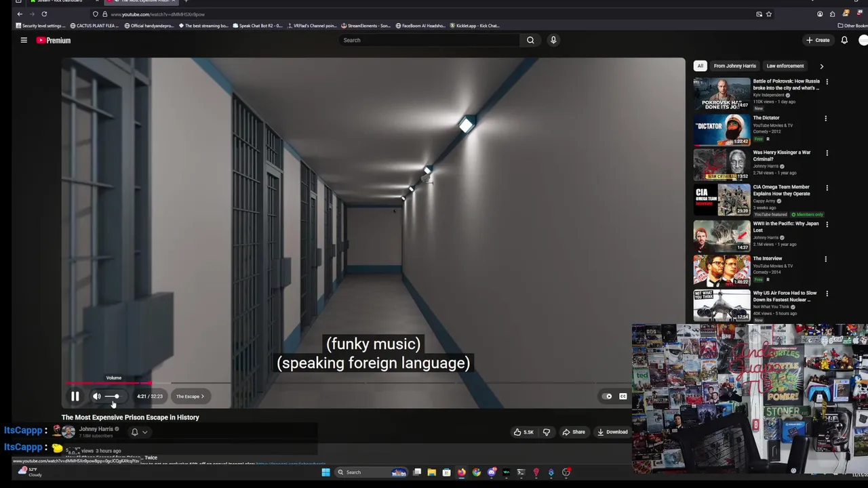868x488 pixels.
Task: Switch to the Kick Dashboard browser tab
Action: 59,1
